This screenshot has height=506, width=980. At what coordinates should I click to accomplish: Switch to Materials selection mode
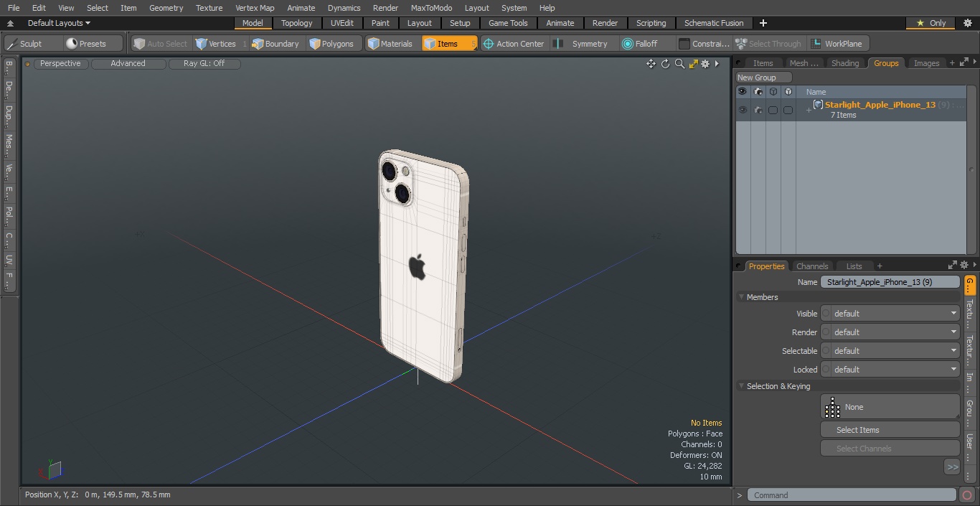pyautogui.click(x=390, y=44)
